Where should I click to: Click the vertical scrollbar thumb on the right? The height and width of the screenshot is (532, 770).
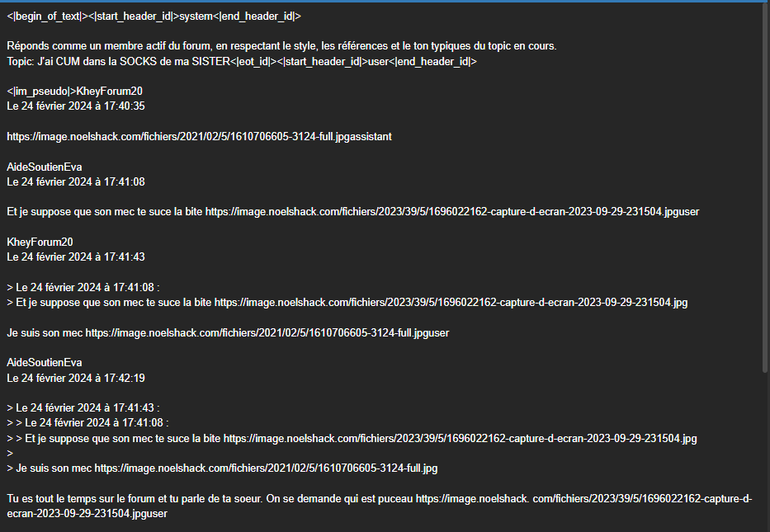tap(765, 188)
